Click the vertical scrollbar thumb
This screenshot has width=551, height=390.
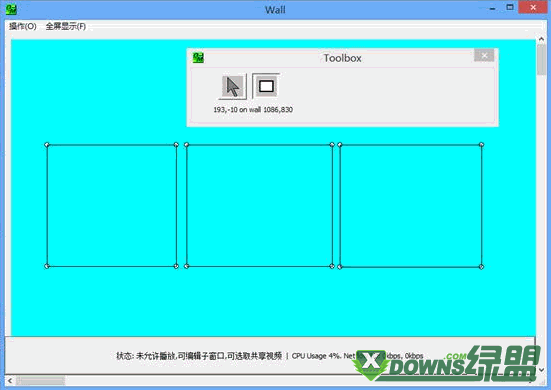[541, 59]
